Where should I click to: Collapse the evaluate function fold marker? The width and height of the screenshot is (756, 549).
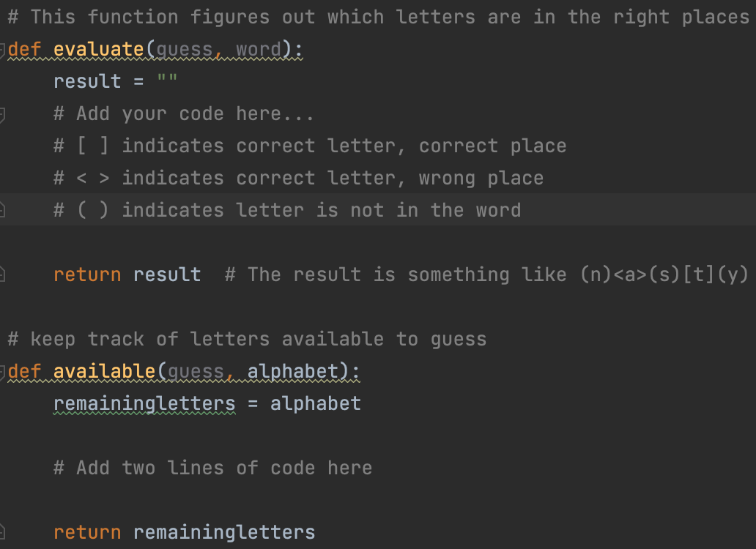[x=2, y=50]
